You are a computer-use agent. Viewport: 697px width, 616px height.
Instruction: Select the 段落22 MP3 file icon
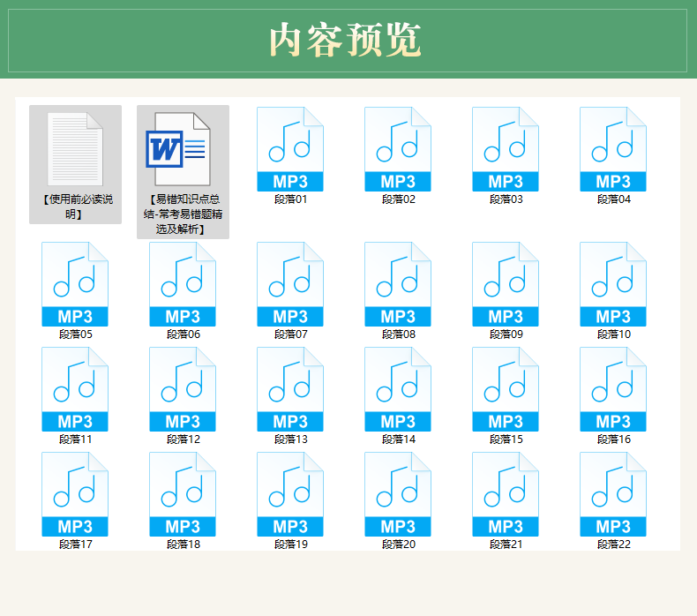[x=613, y=494]
